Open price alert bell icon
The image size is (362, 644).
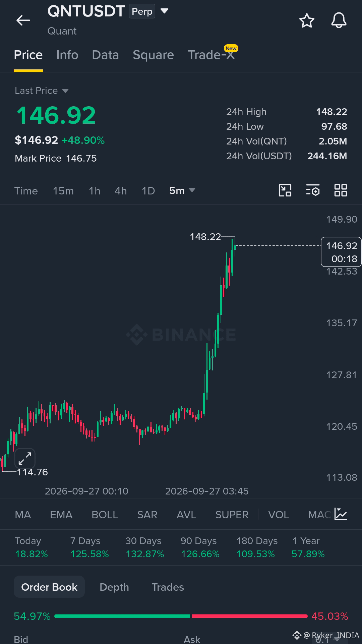pyautogui.click(x=339, y=20)
